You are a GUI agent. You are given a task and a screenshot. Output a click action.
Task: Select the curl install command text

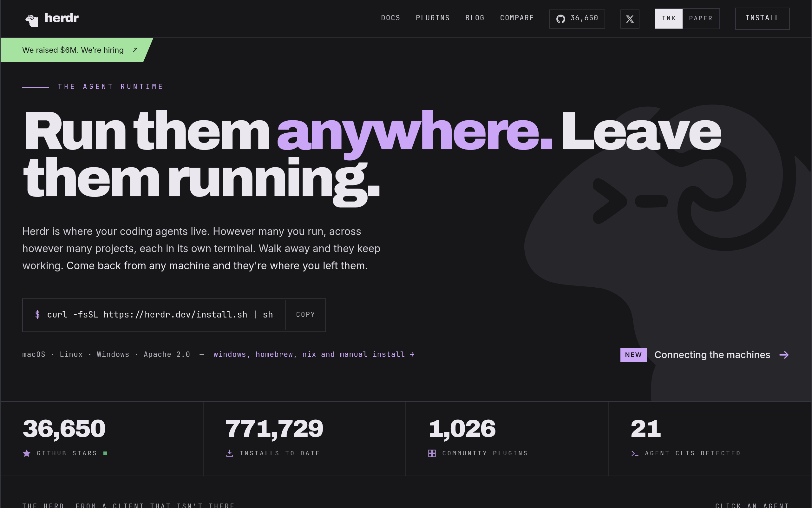tap(160, 315)
